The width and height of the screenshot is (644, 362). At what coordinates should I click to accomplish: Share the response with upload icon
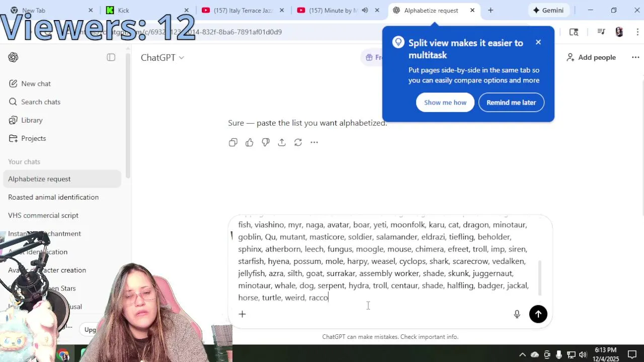[x=282, y=142]
